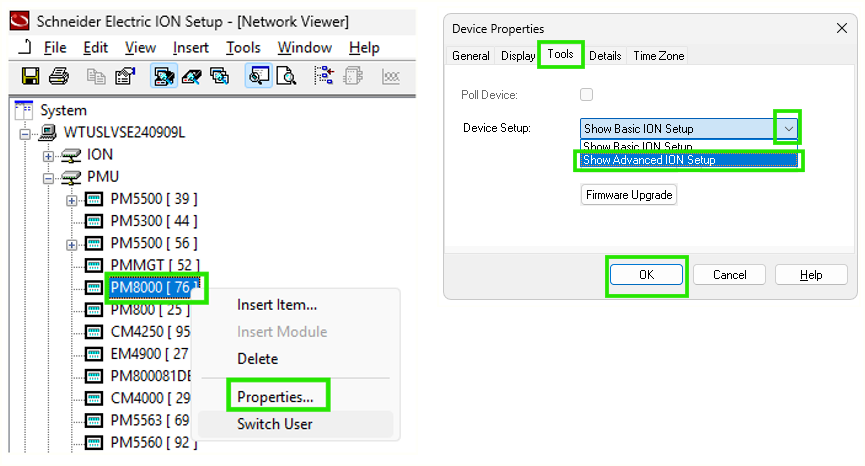Click the greyed module stack toolbar icon
Viewport: 865px width, 466px height.
coord(353,76)
